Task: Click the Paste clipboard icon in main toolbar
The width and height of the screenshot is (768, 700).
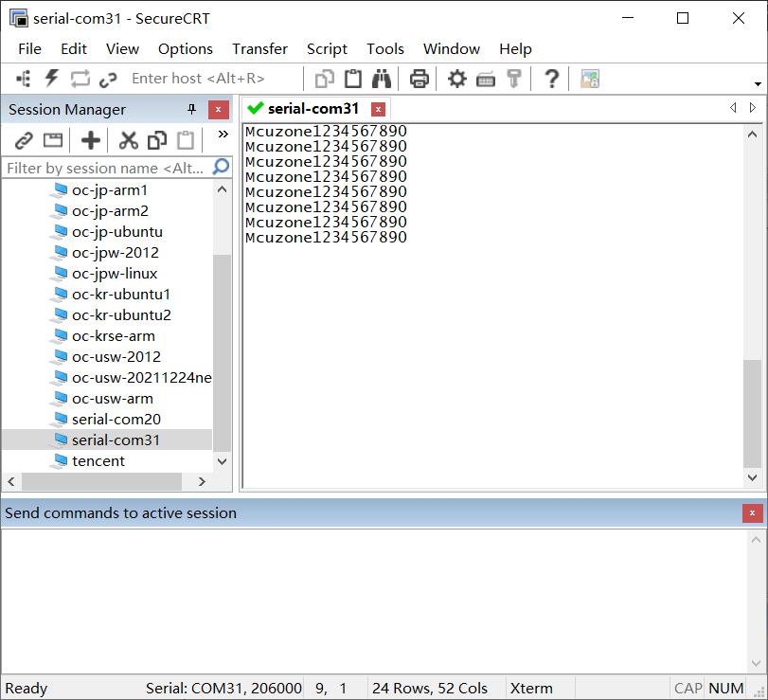Action: pyautogui.click(x=352, y=79)
